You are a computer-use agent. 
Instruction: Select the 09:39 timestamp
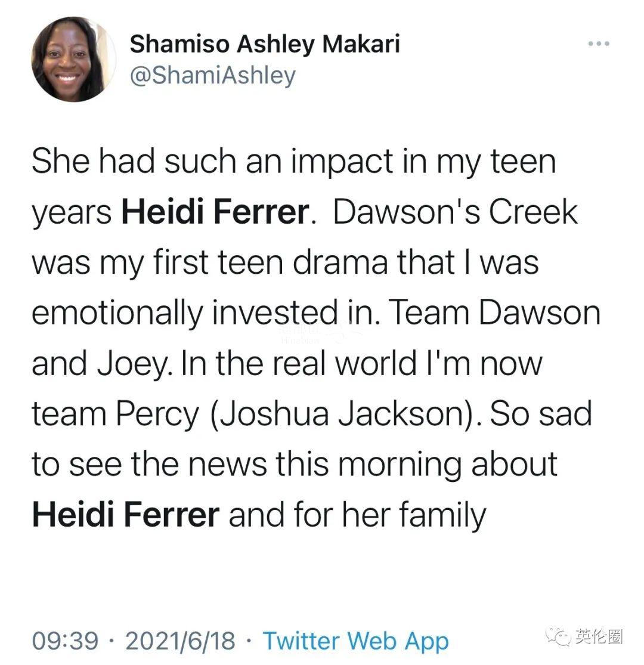[65, 641]
